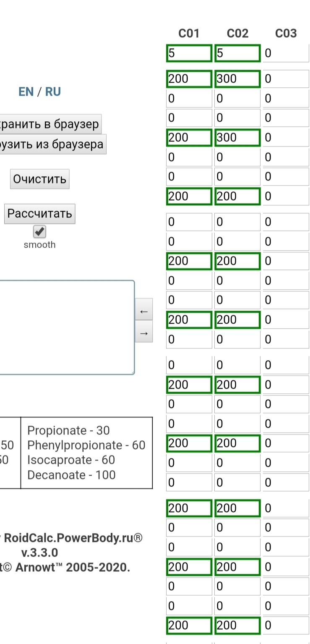The height and width of the screenshot is (644, 310).
Task: Click the C02 column header
Action: 237,34
